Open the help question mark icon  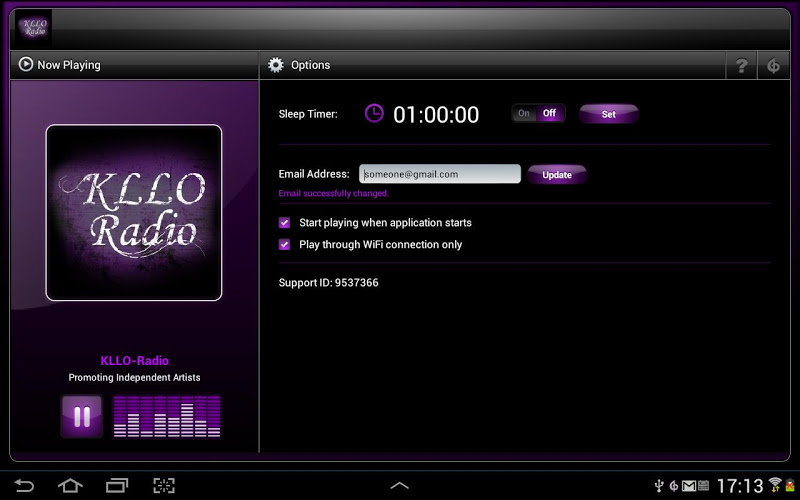pyautogui.click(x=741, y=65)
